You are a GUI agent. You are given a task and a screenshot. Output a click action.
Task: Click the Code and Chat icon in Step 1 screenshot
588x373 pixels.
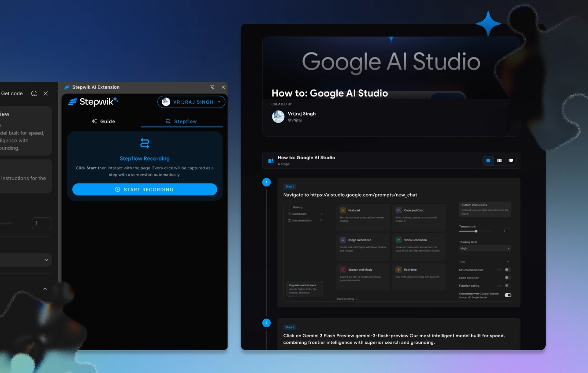[398, 210]
